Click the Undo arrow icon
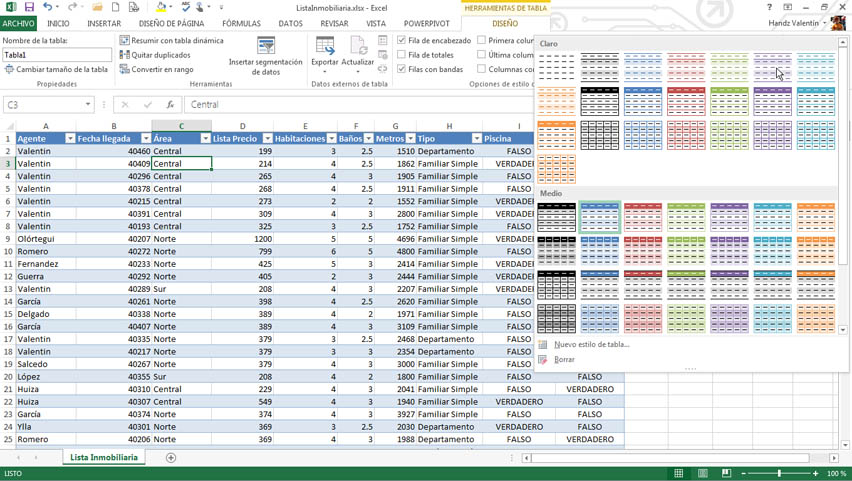Viewport: 852px width, 481px height. pos(47,7)
